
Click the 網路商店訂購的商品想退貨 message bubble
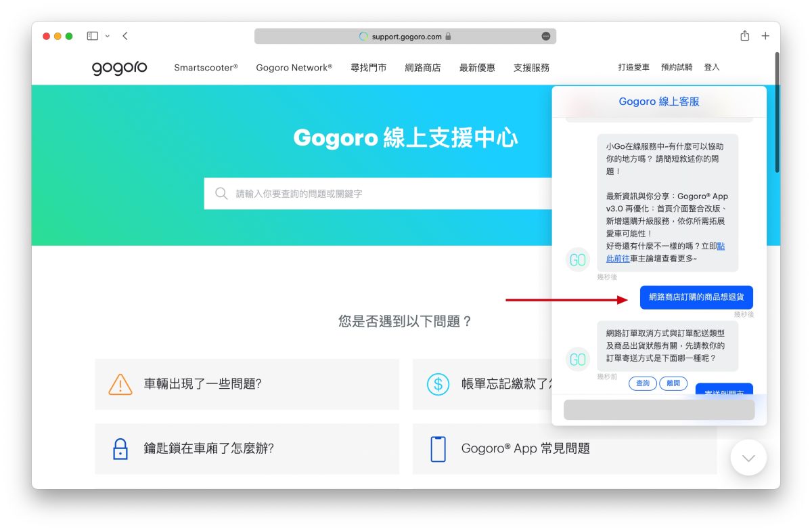click(x=696, y=297)
